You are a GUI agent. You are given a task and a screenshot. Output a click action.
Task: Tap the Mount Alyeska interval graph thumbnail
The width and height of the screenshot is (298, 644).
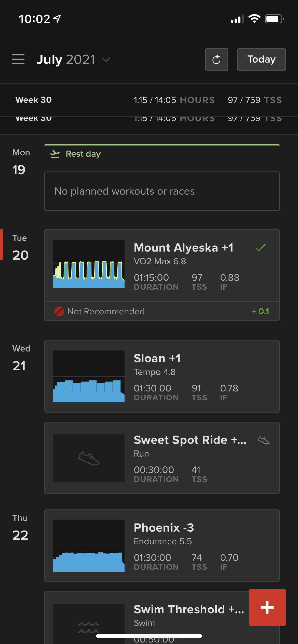pos(88,264)
